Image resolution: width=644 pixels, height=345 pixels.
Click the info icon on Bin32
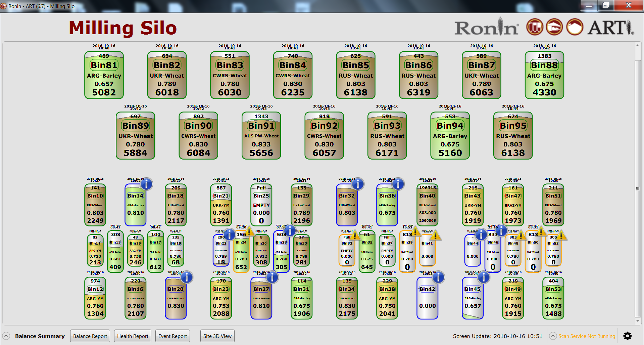pos(358,184)
